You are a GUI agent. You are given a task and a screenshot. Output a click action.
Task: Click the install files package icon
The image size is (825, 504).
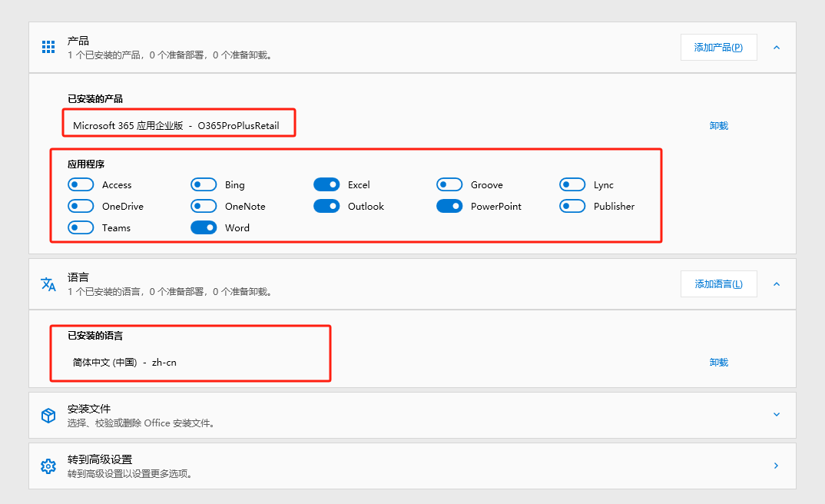pos(48,416)
